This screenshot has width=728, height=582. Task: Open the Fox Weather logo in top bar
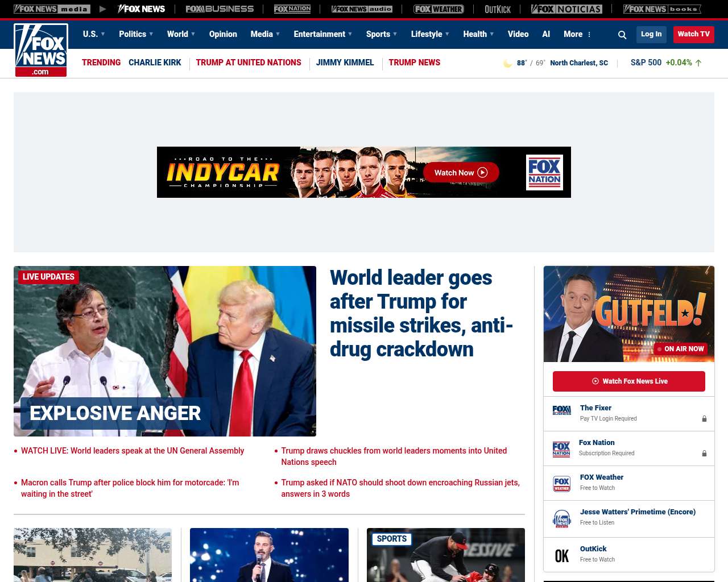click(x=439, y=9)
